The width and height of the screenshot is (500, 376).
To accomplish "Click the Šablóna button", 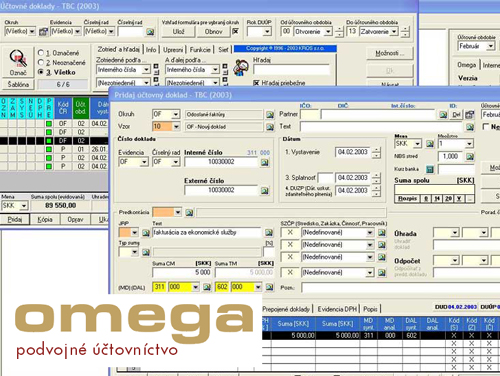I will point(18,84).
